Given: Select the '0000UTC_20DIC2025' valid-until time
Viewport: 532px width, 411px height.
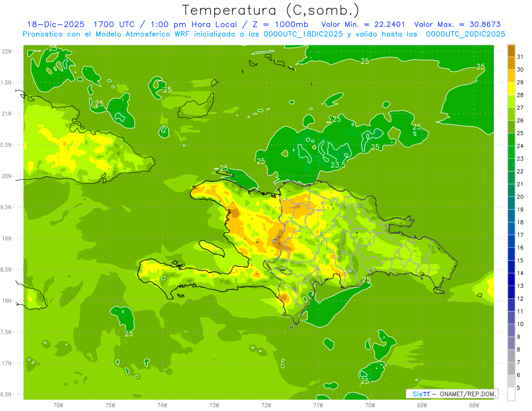Looking at the screenshot, I should [465, 34].
